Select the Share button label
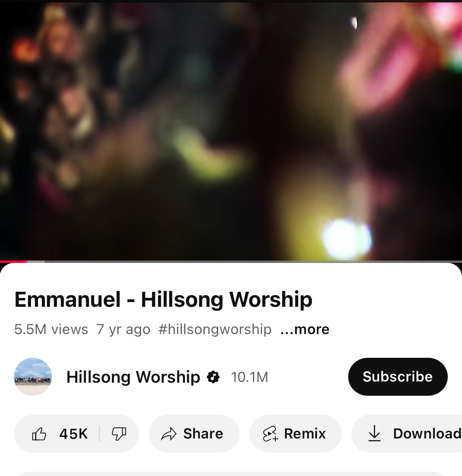The image size is (462, 476). click(x=203, y=434)
